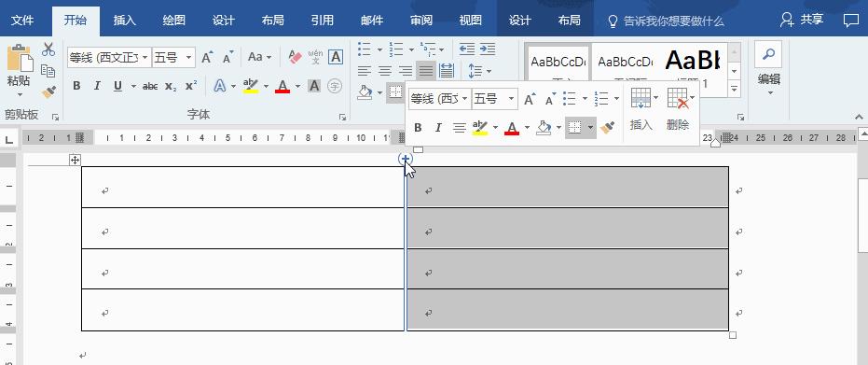The image size is (868, 365).
Task: Open mini toolbar Borders dropdown arrow
Action: [591, 128]
